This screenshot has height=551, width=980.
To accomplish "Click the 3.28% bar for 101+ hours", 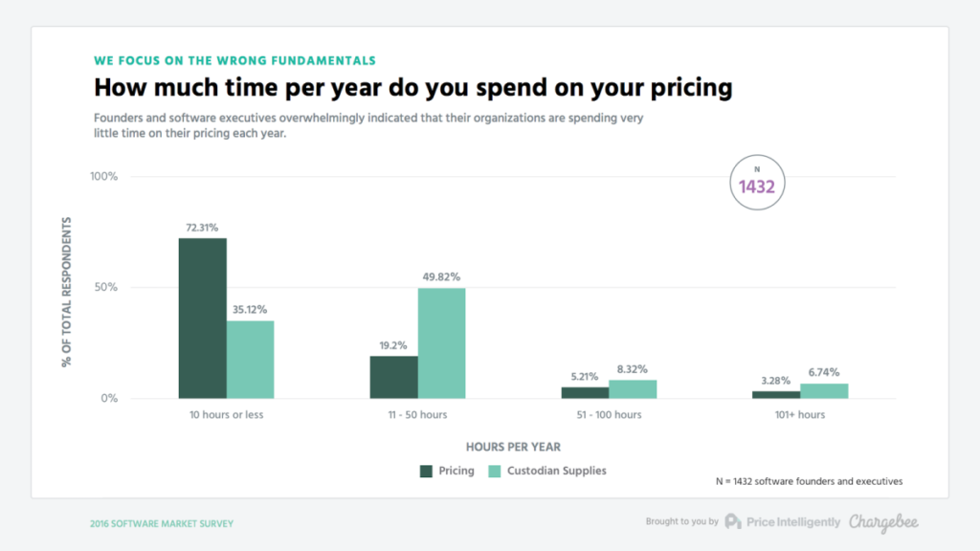I will pyautogui.click(x=776, y=394).
